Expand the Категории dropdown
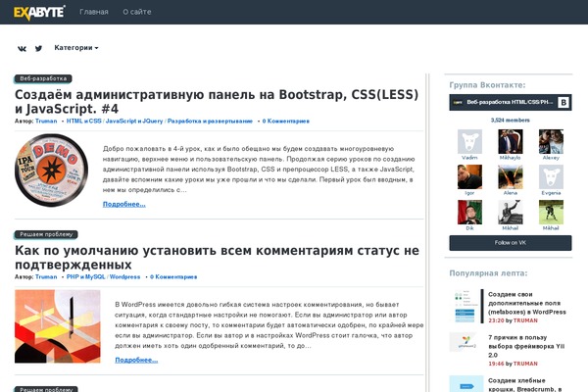Viewport: 588px width, 392px height. click(76, 48)
